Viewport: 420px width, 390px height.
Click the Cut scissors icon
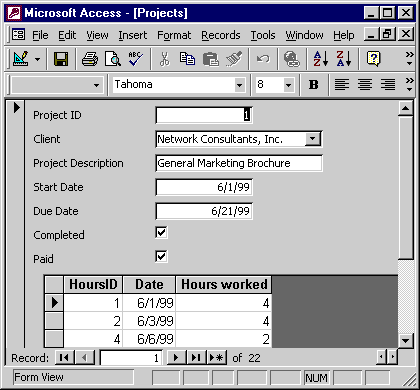pos(164,59)
